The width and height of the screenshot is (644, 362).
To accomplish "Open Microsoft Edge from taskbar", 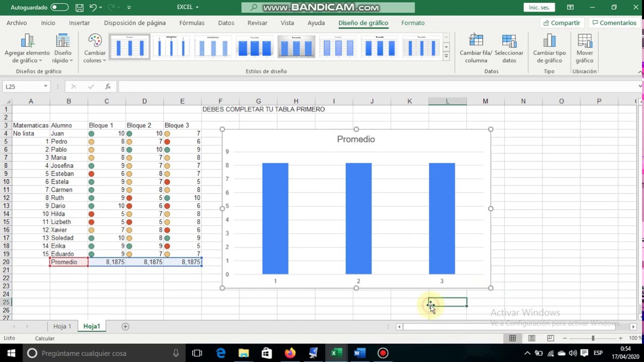I will (220, 353).
